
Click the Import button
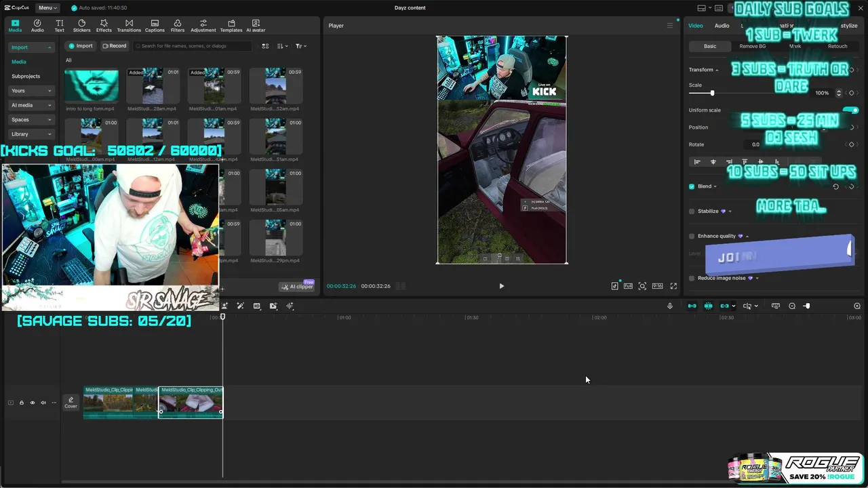click(x=80, y=46)
